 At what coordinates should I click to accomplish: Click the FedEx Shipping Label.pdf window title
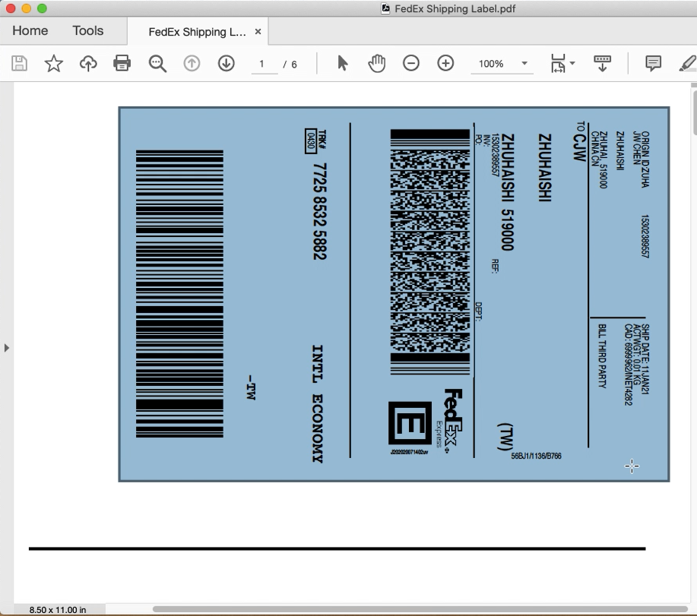tap(455, 9)
